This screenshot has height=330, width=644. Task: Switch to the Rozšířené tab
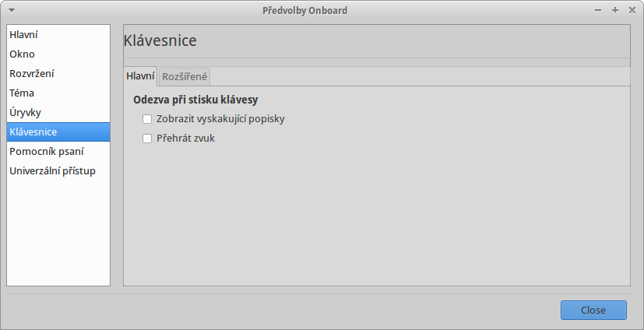tap(185, 77)
